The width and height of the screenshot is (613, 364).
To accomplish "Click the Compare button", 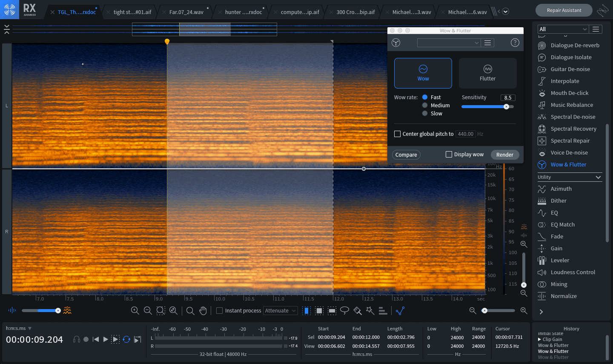I will [406, 155].
